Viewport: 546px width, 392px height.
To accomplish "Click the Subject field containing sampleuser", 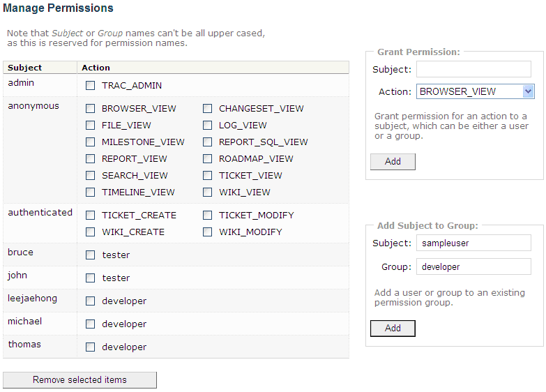I will tap(473, 243).
